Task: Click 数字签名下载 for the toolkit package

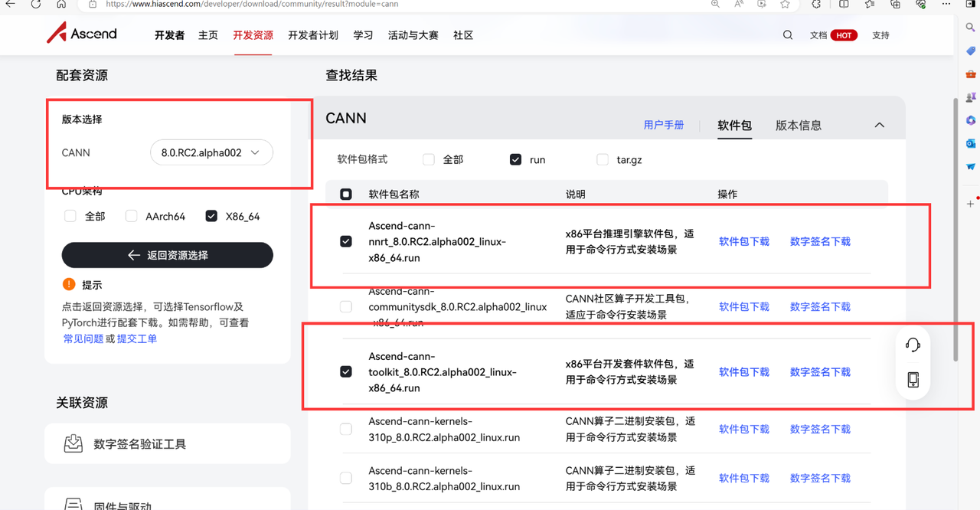Action: (x=820, y=372)
